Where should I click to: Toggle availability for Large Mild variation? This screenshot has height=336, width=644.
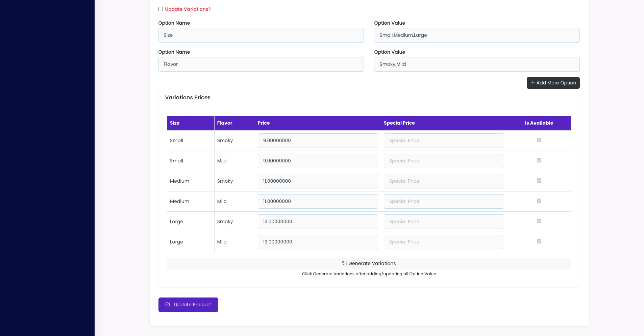[x=539, y=241]
